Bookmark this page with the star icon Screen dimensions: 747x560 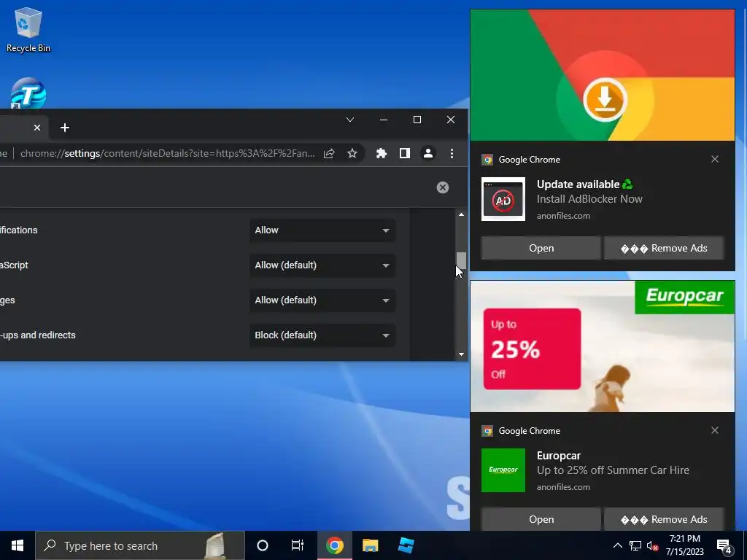pyautogui.click(x=352, y=153)
